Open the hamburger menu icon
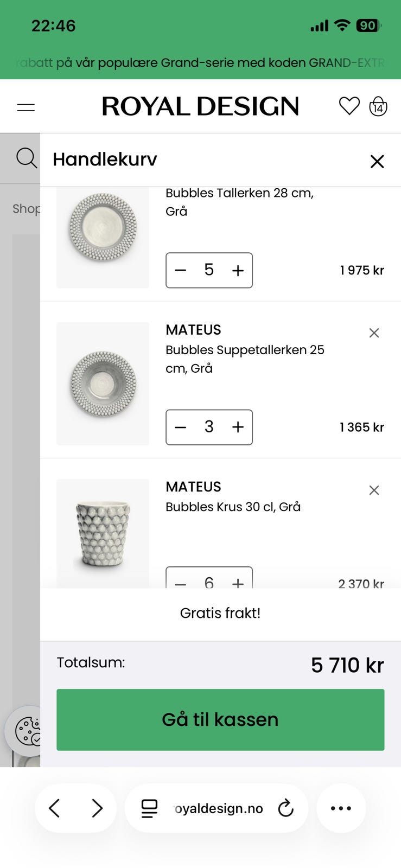This screenshot has width=401, height=868. pos(26,107)
